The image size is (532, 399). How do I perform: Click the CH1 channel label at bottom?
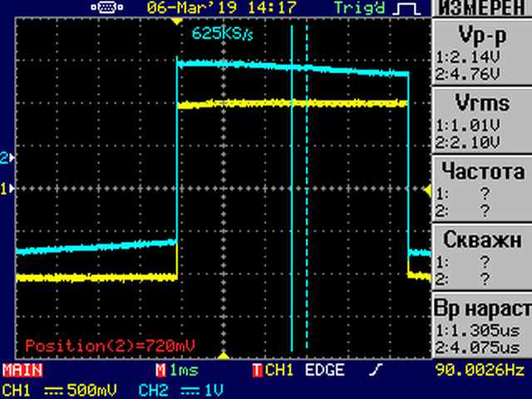coord(16,390)
